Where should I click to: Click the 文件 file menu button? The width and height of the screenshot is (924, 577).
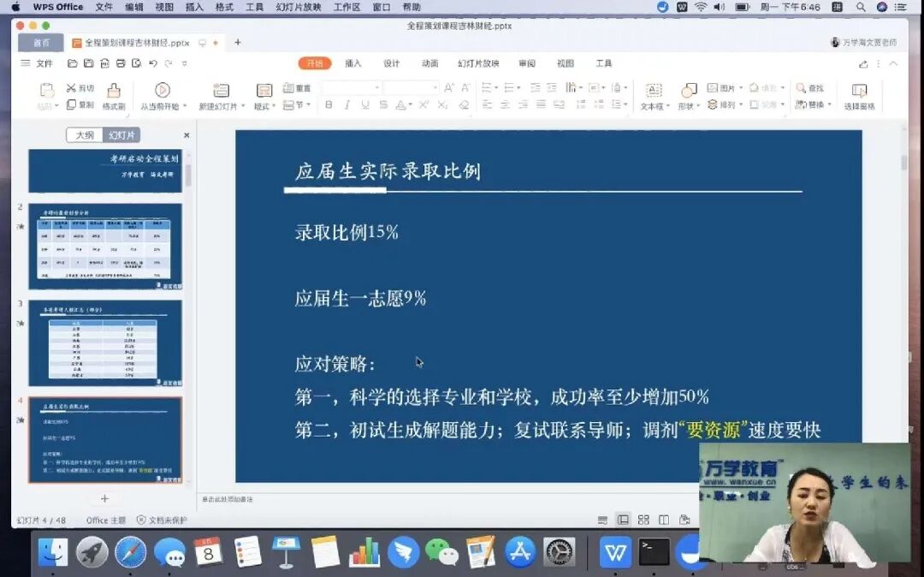point(38,63)
